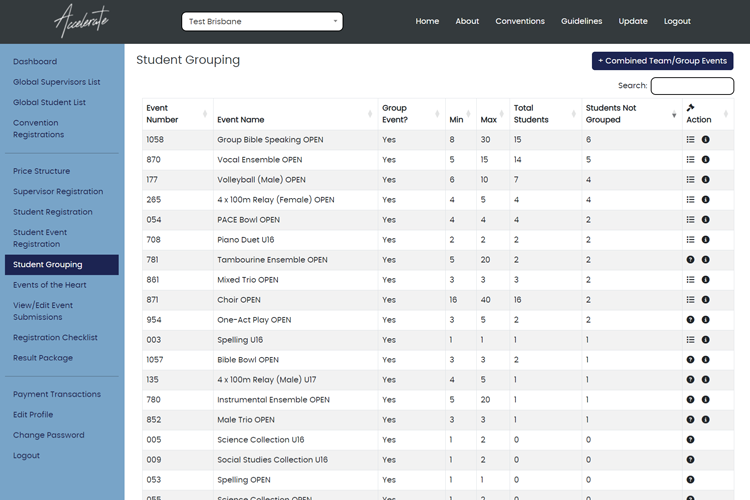Screen dimensions: 750x500
Task: Click Combined Team/Group Events button
Action: pos(662,61)
